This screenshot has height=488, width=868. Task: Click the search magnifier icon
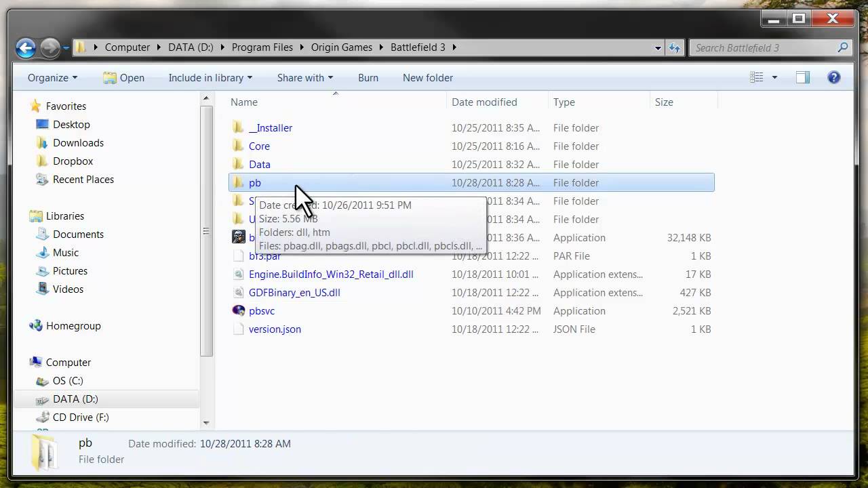(842, 47)
